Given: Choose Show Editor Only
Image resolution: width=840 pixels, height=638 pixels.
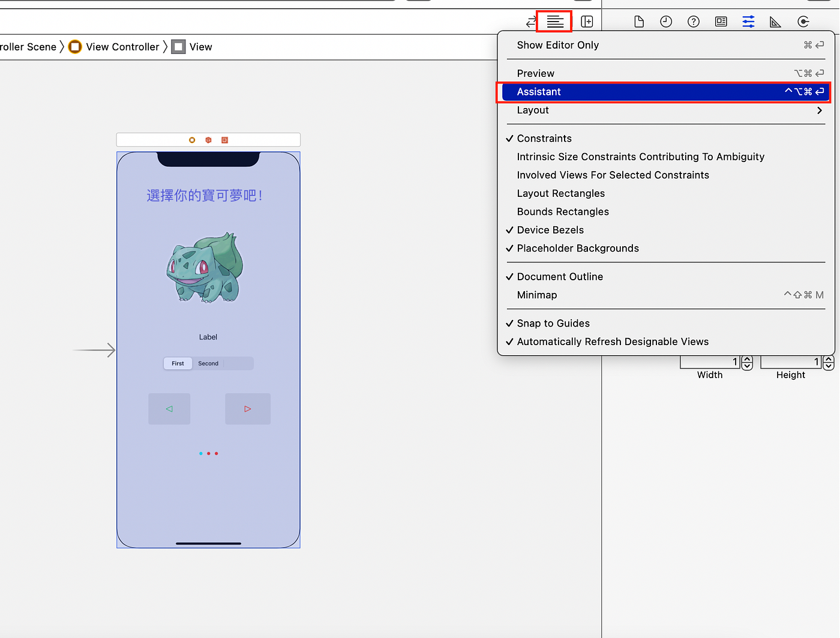Looking at the screenshot, I should (557, 44).
